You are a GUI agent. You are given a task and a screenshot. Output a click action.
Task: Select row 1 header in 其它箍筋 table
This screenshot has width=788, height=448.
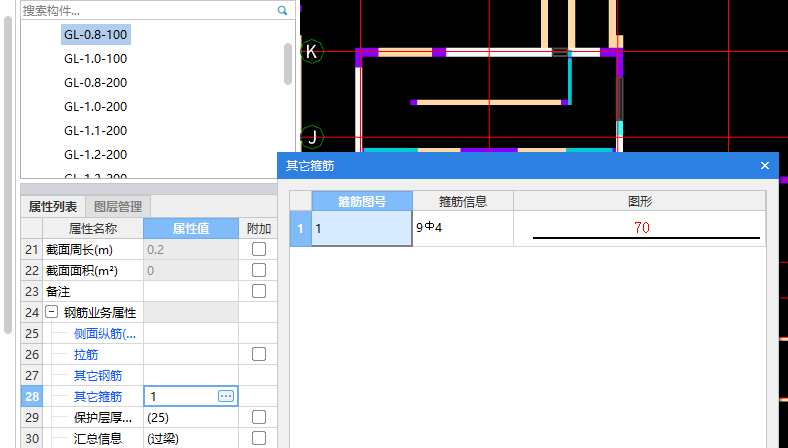click(x=301, y=228)
